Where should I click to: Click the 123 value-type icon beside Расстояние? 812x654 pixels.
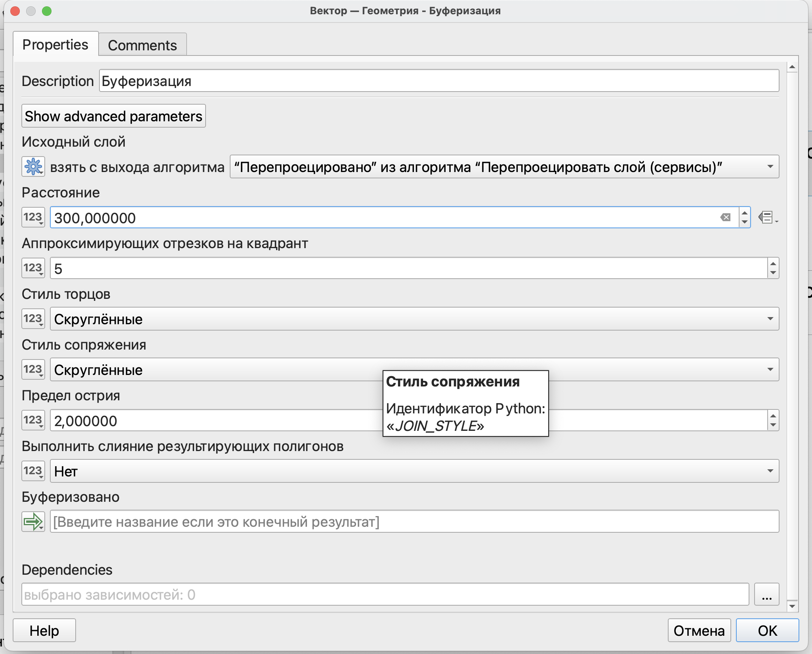pos(33,217)
